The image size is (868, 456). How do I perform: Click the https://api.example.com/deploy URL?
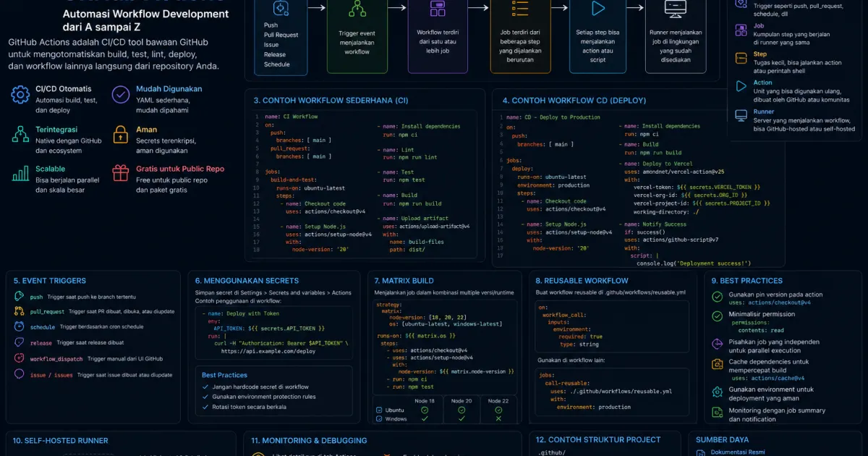(x=268, y=351)
